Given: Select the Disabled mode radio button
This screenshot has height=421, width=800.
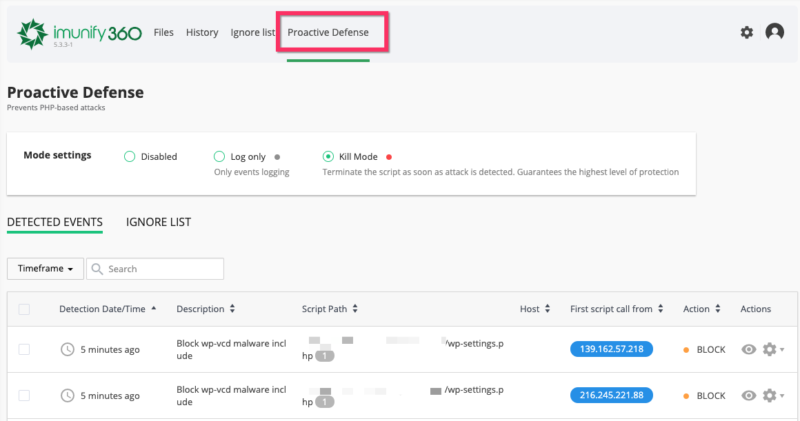Looking at the screenshot, I should [x=130, y=157].
